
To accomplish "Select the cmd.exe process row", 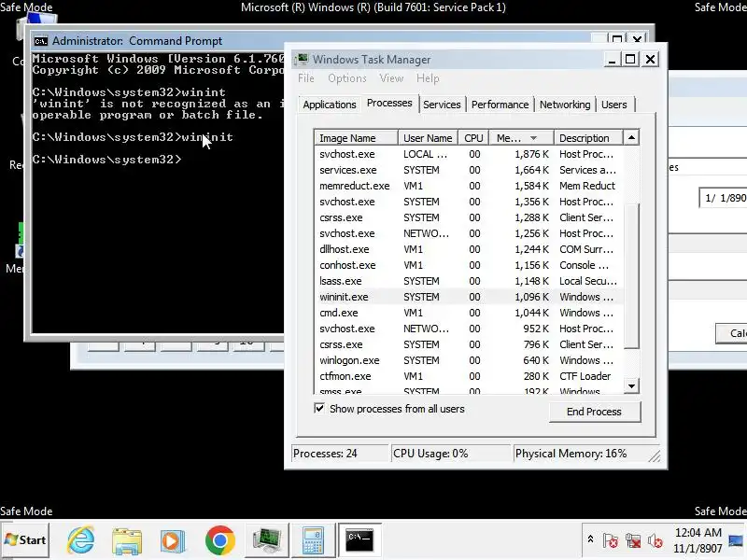I will point(469,313).
